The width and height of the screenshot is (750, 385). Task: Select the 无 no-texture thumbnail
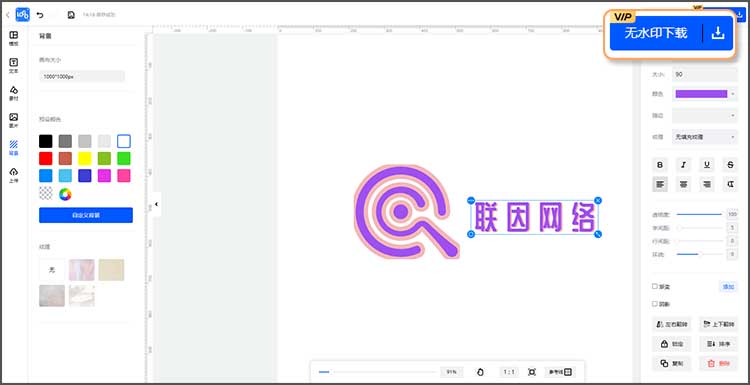click(52, 270)
